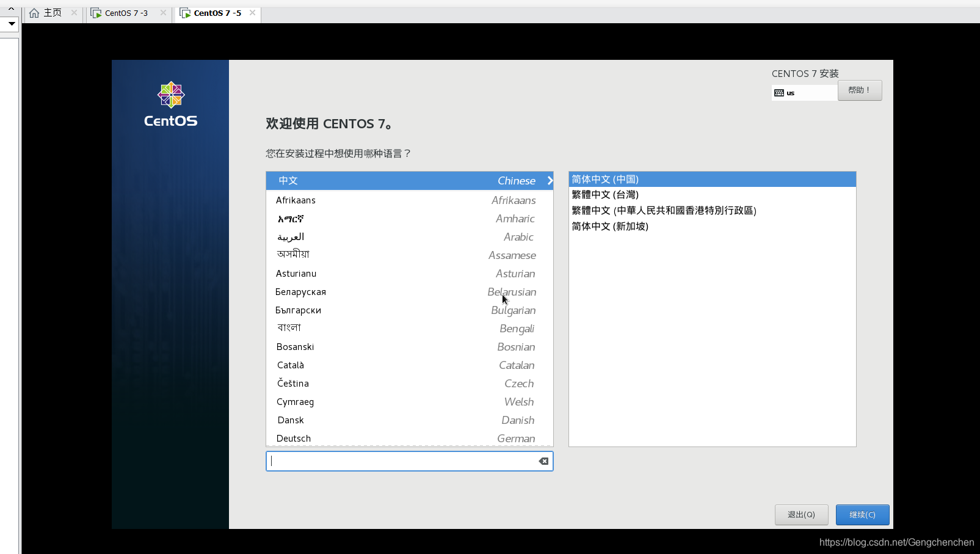Viewport: 980px width, 554px height.
Task: Click the VM icon on the CentOS 7 -3 tab
Action: pyautogui.click(x=96, y=13)
